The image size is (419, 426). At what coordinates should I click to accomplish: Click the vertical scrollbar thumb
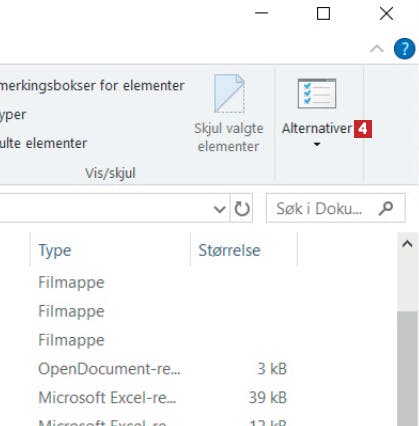[407, 368]
